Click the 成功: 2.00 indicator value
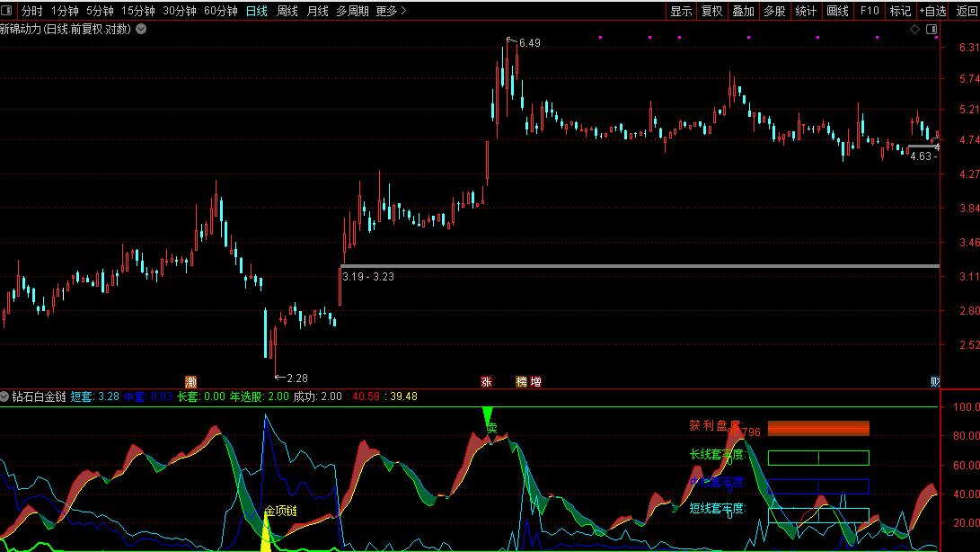This screenshot has width=980, height=552. [x=317, y=396]
